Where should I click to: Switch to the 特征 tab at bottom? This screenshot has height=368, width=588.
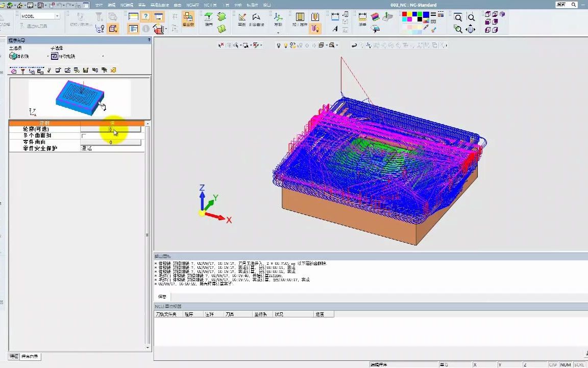tap(14, 356)
